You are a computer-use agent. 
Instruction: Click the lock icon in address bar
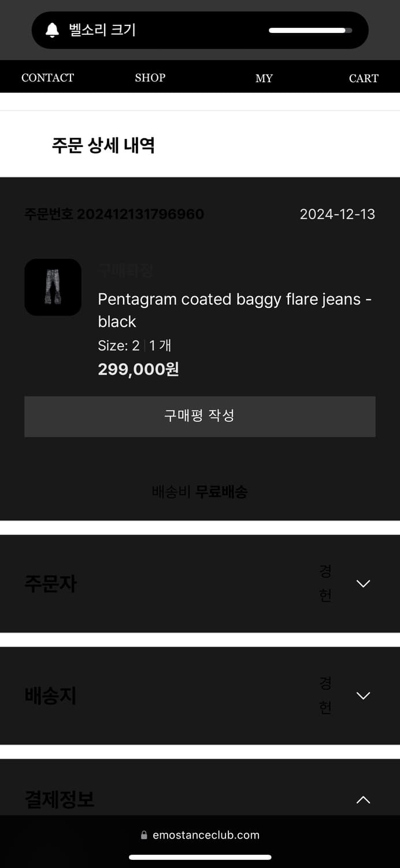(145, 835)
